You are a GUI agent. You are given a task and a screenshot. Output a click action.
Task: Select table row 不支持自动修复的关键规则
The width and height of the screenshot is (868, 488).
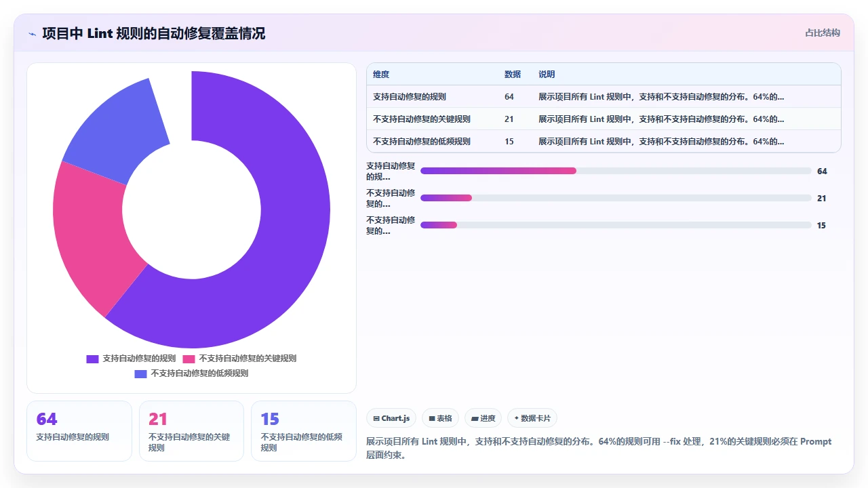point(604,119)
